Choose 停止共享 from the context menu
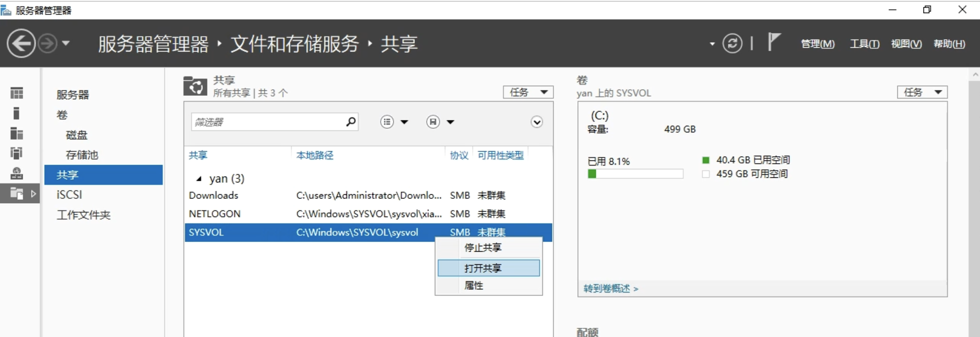Screen dimensions: 980x337 coord(488,248)
